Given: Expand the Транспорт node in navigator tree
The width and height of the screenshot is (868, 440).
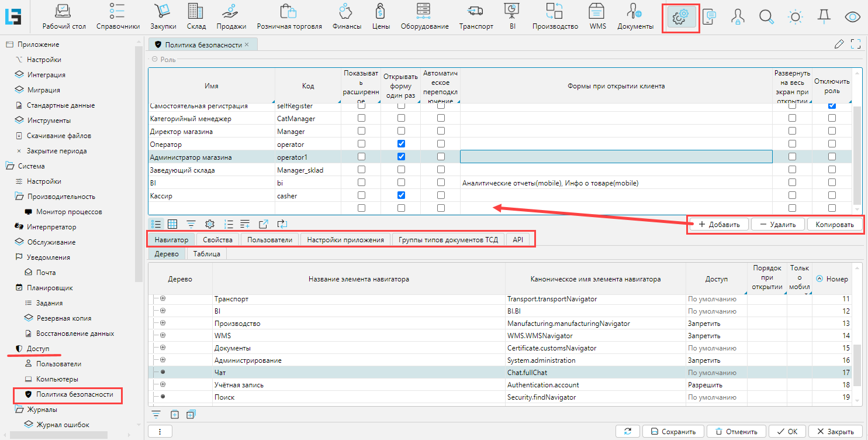Looking at the screenshot, I should tap(162, 298).
